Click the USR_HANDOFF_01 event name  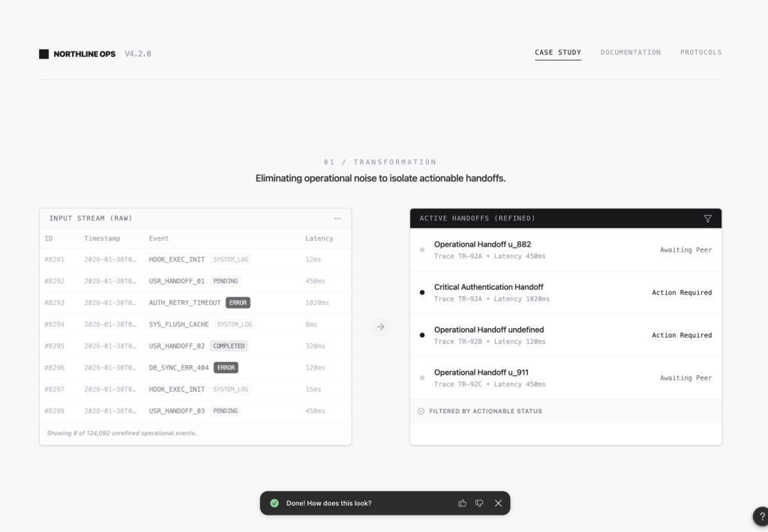click(x=177, y=281)
